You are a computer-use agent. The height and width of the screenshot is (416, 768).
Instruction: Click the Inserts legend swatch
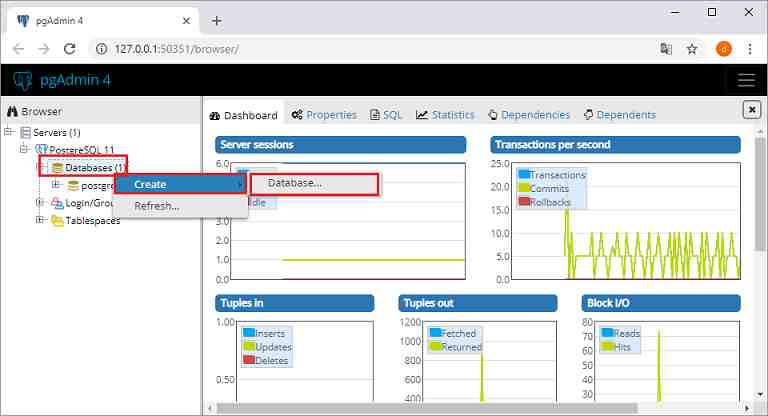pyautogui.click(x=249, y=332)
